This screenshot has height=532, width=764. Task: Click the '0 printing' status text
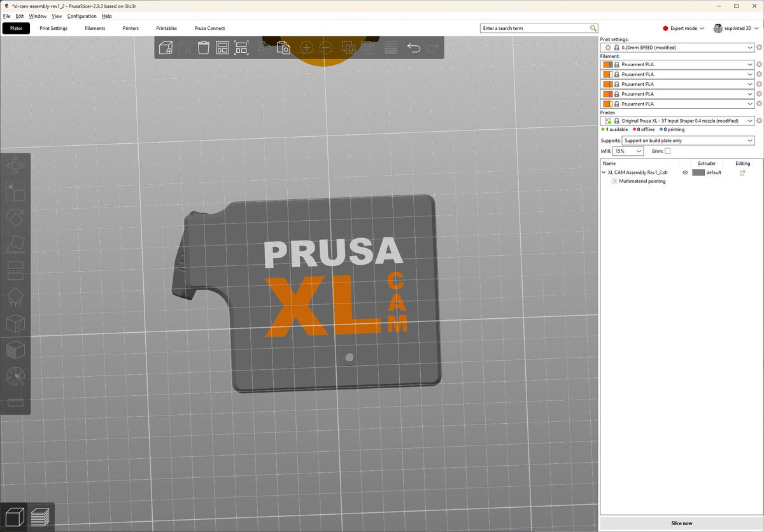click(x=675, y=129)
